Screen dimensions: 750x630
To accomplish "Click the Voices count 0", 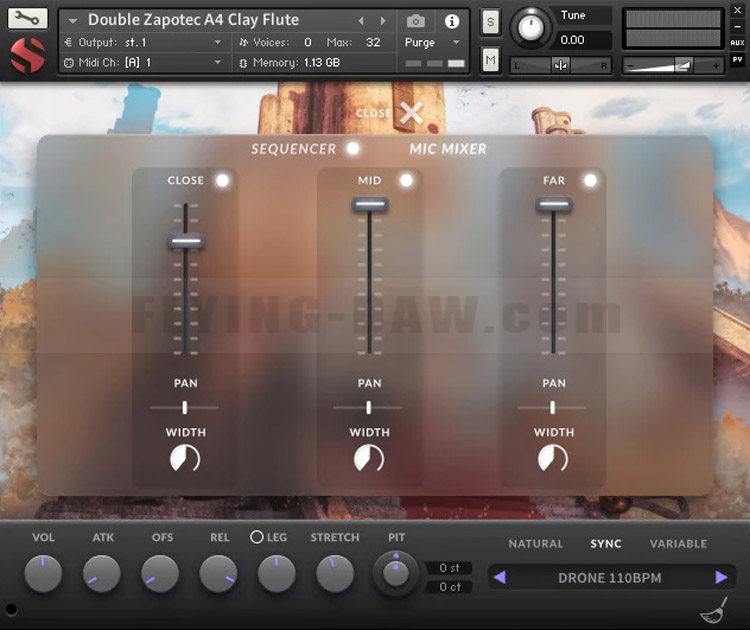I will [308, 43].
